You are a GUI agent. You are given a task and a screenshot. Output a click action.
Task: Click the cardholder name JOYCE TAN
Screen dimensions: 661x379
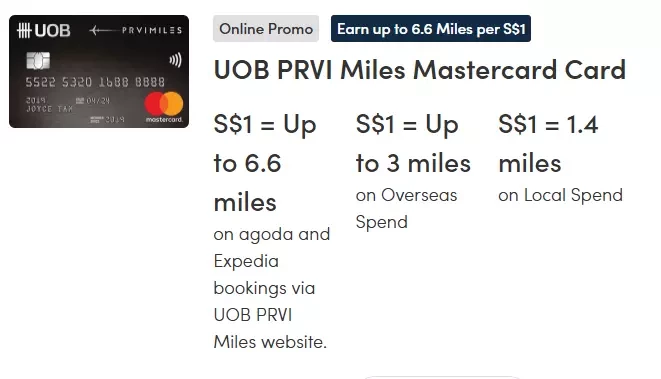tap(49, 109)
